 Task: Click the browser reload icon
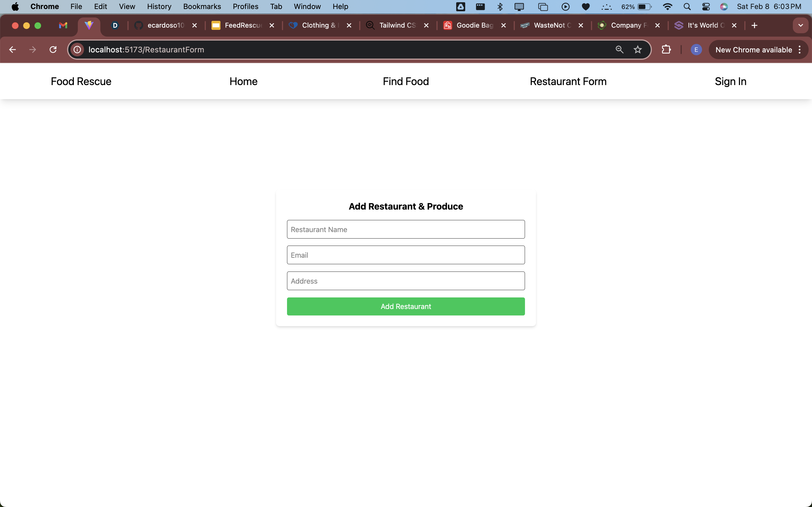pos(53,50)
